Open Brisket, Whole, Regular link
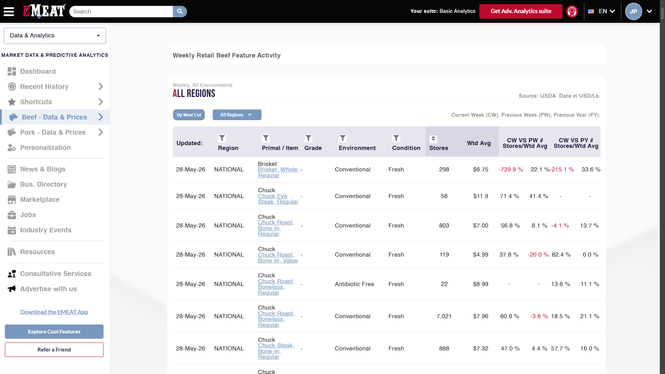 pos(277,172)
